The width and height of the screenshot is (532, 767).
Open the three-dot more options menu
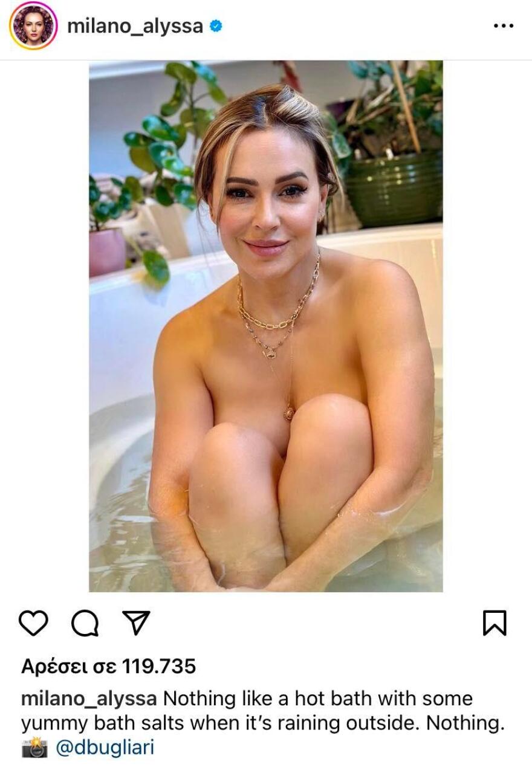[x=504, y=26]
